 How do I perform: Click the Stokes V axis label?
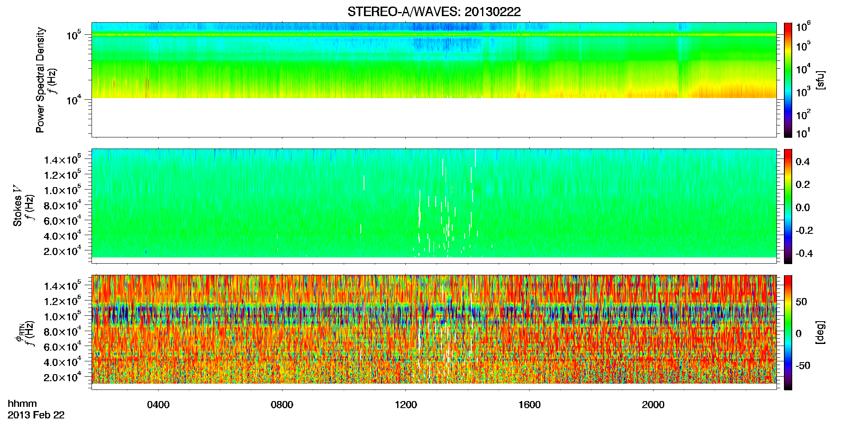(17, 206)
